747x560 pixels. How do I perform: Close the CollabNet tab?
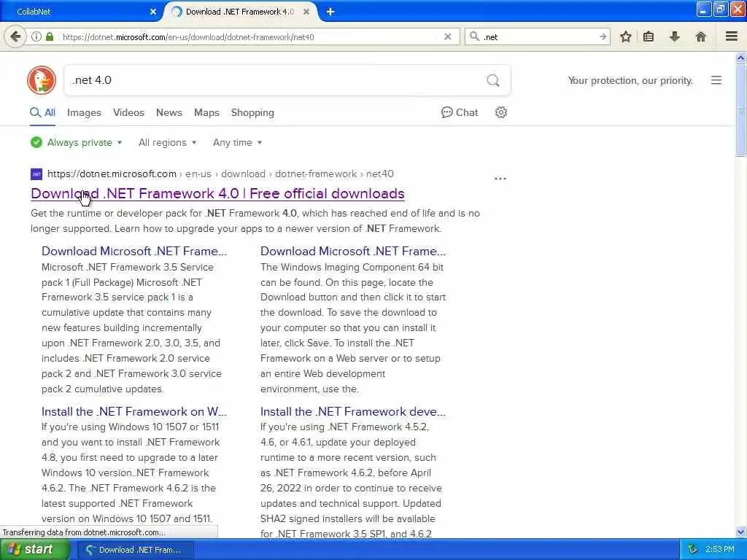pos(153,12)
